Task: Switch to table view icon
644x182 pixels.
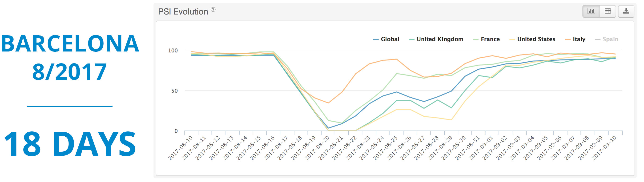Action: click(x=608, y=11)
